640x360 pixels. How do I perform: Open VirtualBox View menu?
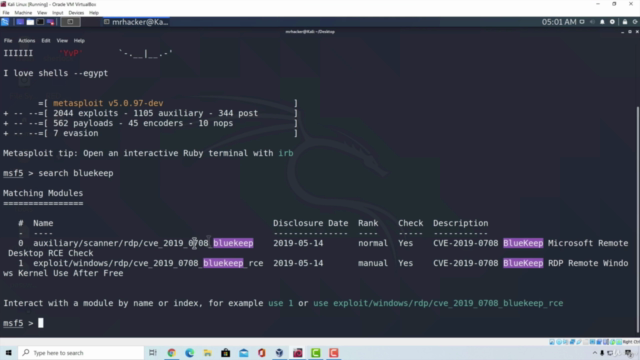pyautogui.click(x=42, y=13)
